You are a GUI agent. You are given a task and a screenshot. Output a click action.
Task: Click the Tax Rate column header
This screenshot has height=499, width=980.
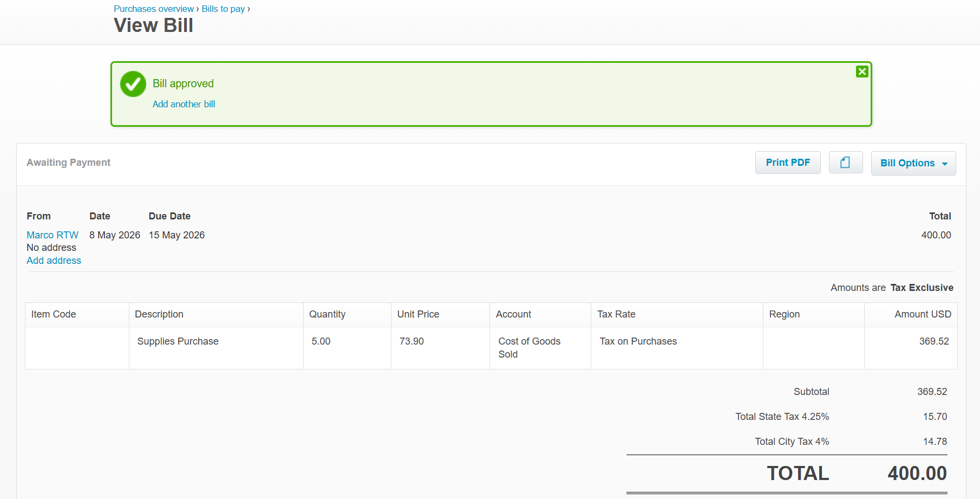click(677, 314)
